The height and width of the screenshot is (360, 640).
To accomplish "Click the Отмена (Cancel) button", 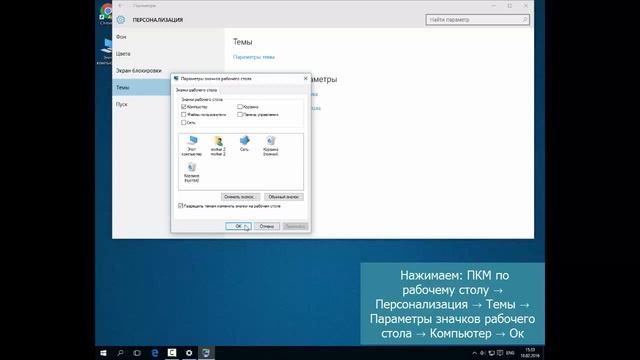I will point(267,226).
